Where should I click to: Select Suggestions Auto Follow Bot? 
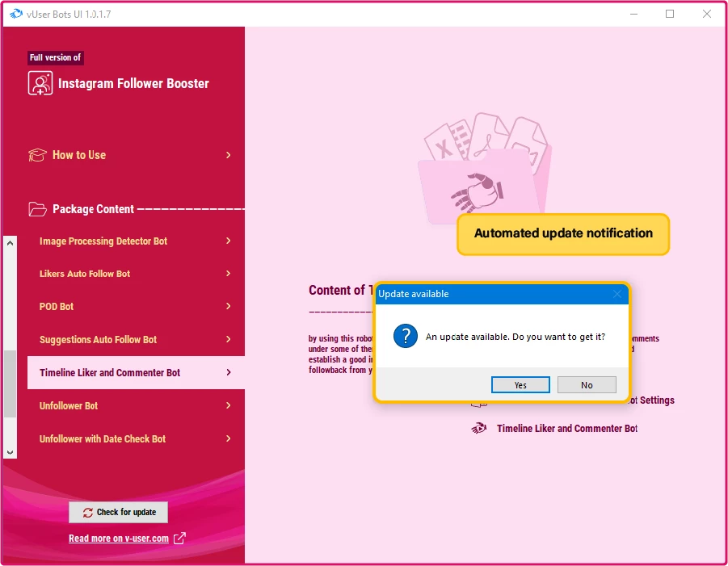click(x=136, y=339)
